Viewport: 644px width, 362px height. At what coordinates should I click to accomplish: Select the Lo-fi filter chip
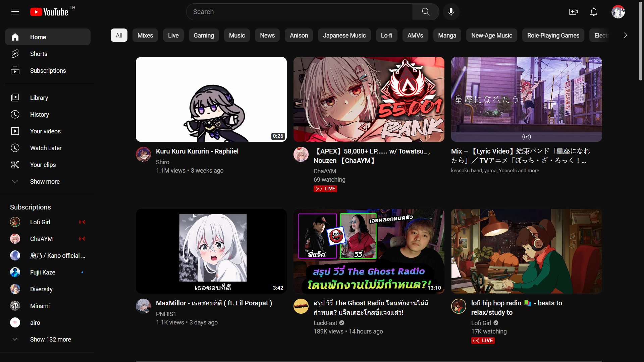click(x=386, y=35)
